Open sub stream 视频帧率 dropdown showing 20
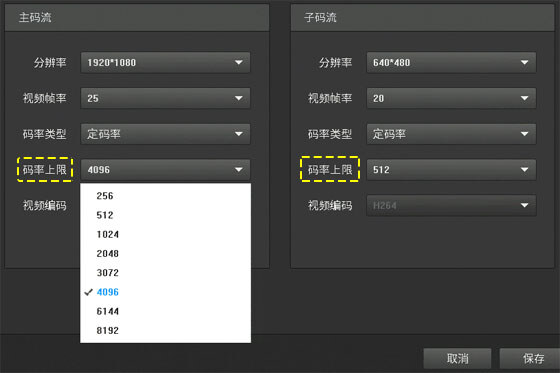This screenshot has height=373, width=560. tap(451, 98)
